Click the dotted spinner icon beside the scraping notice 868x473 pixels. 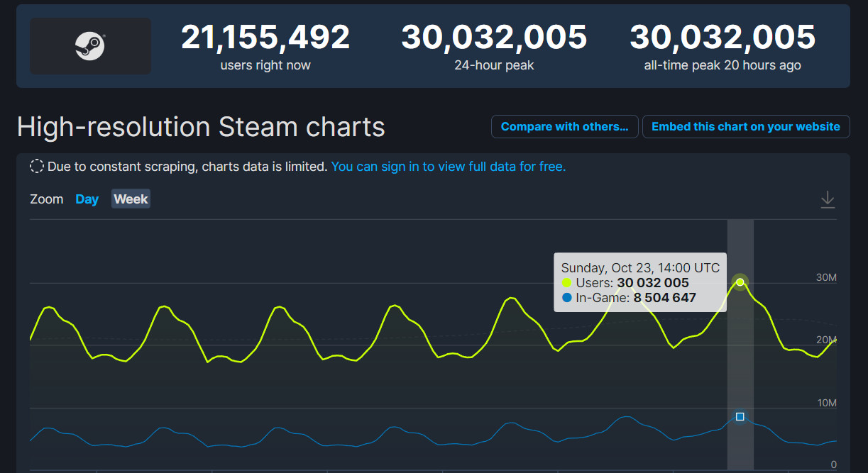[36, 166]
